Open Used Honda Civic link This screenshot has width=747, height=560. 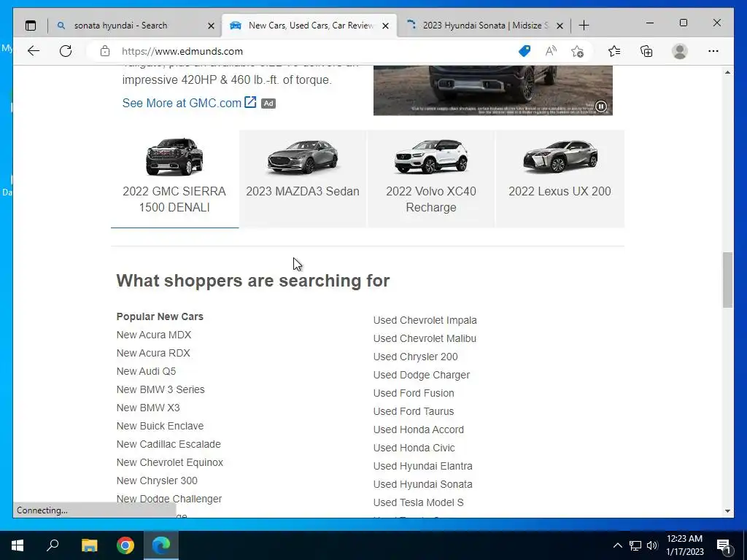pos(414,448)
